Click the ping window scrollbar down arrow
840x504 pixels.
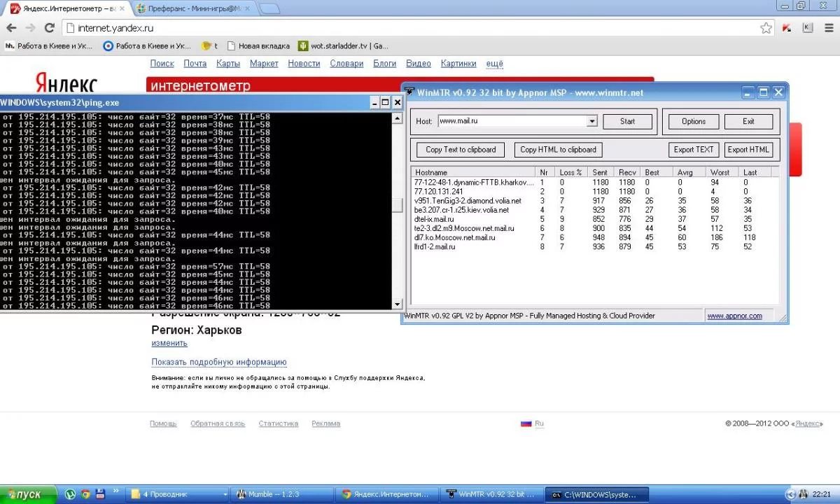tap(398, 304)
